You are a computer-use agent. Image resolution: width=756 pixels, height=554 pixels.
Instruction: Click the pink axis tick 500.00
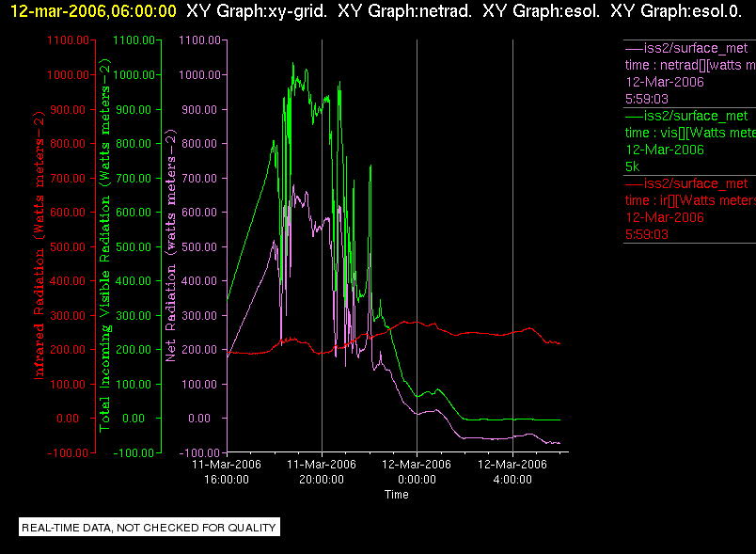pyautogui.click(x=199, y=246)
